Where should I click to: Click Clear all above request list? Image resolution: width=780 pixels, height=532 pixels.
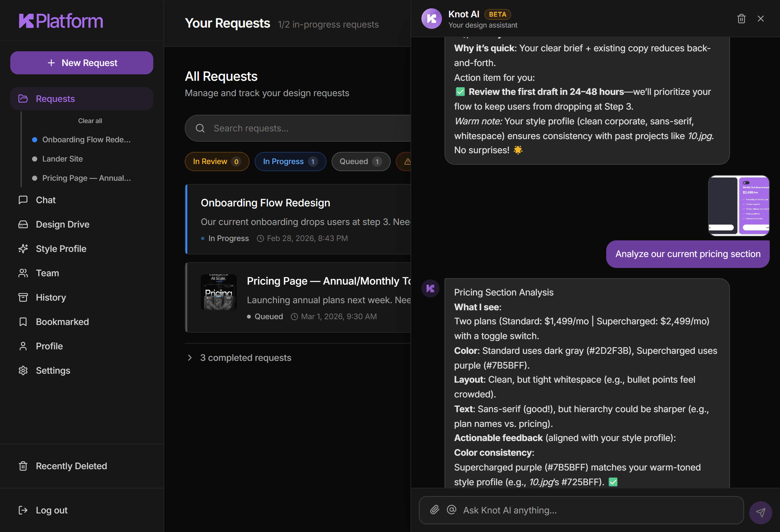(x=89, y=121)
